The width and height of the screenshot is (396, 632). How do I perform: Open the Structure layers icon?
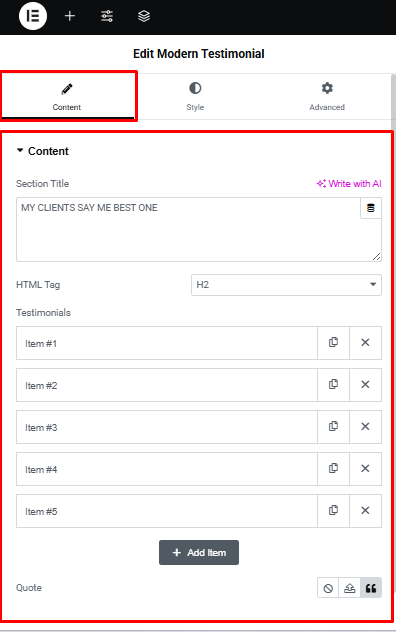(x=144, y=16)
